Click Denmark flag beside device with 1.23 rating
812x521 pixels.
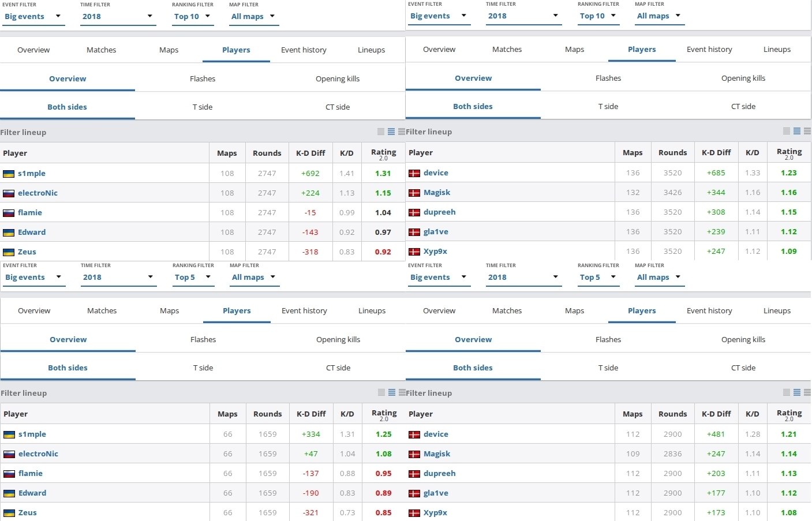point(414,173)
